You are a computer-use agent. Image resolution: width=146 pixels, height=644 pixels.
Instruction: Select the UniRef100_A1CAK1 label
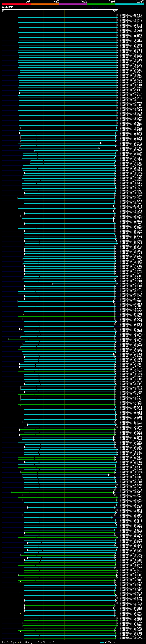131,588
